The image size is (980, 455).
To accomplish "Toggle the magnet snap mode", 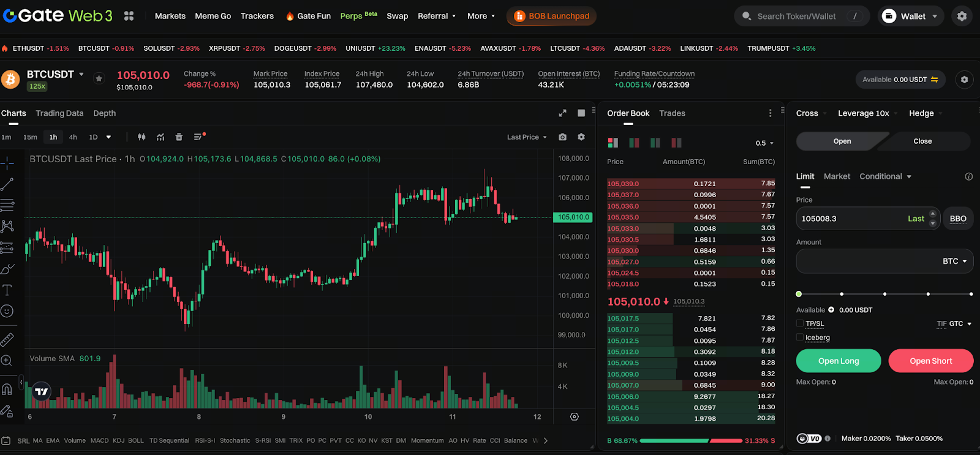I will coord(7,389).
